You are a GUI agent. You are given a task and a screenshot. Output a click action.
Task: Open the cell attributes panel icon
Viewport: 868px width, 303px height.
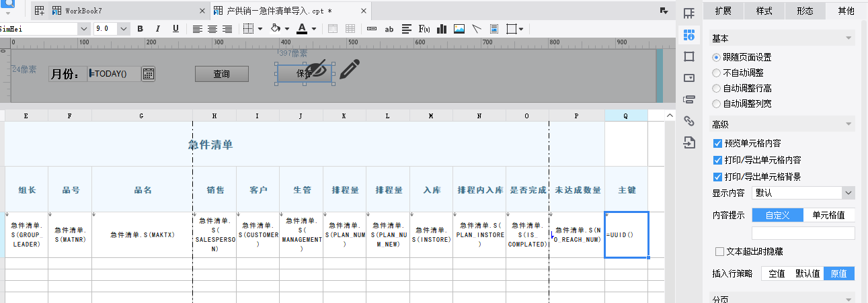coord(688,35)
